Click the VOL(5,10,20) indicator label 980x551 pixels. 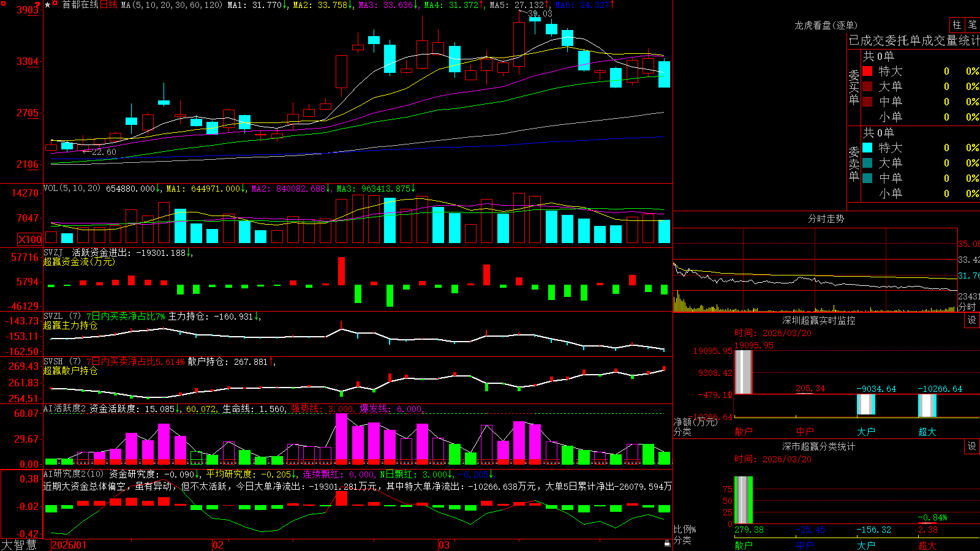tap(72, 188)
